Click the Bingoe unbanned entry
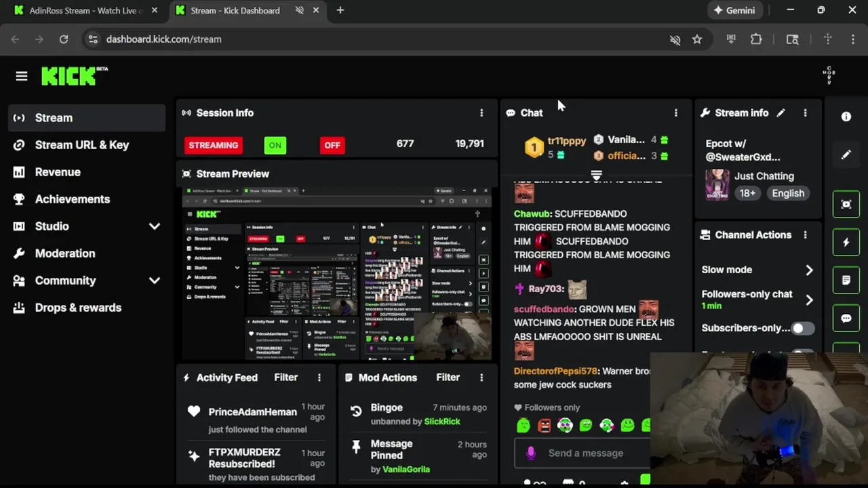This screenshot has width=868, height=488. tap(419, 414)
